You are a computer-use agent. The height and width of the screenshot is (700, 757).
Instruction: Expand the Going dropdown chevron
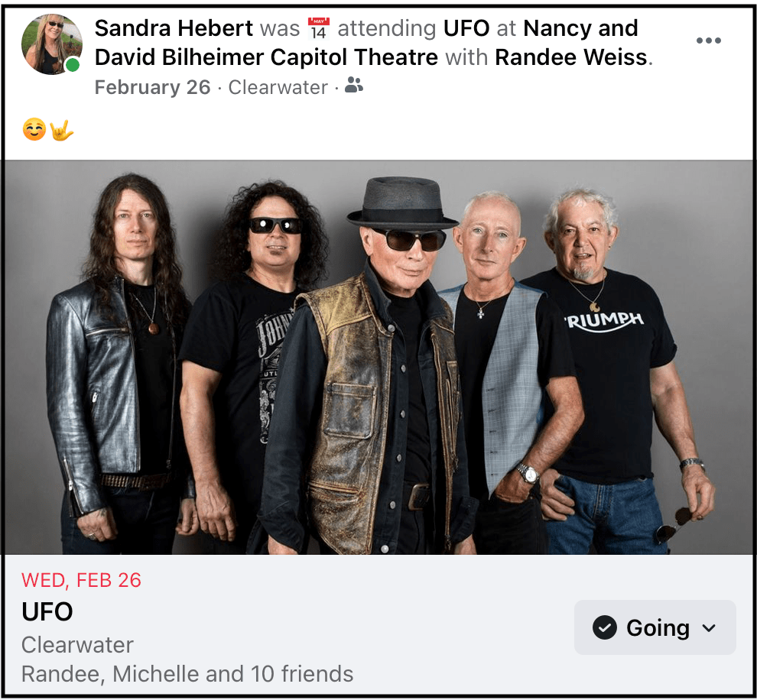[709, 628]
